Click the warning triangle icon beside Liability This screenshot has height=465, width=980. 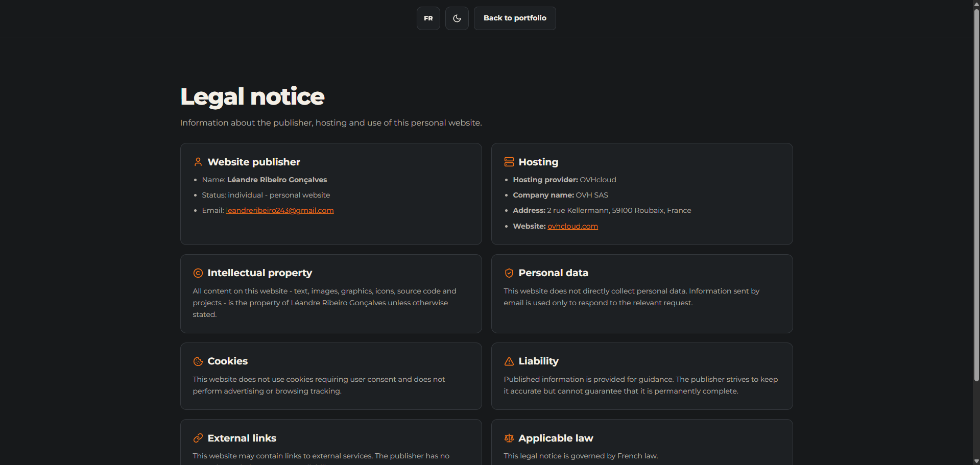[509, 361]
